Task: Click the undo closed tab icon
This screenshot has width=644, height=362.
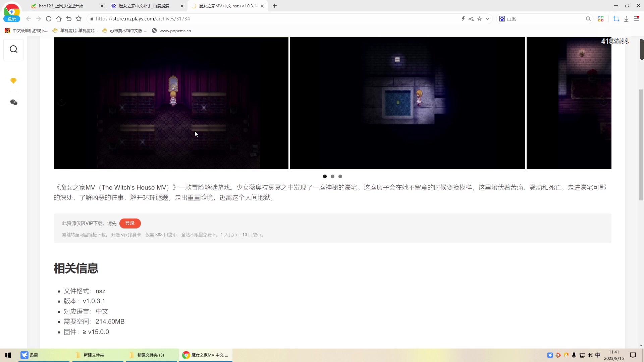Action: tap(69, 19)
